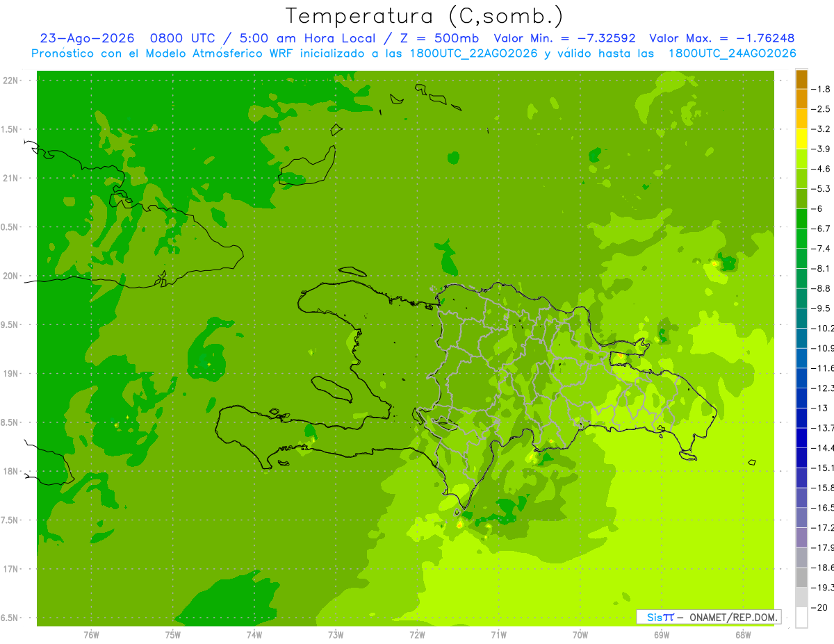Screen dimensions: 834x644
Task: Click the -6 legend value
Action: 817,208
